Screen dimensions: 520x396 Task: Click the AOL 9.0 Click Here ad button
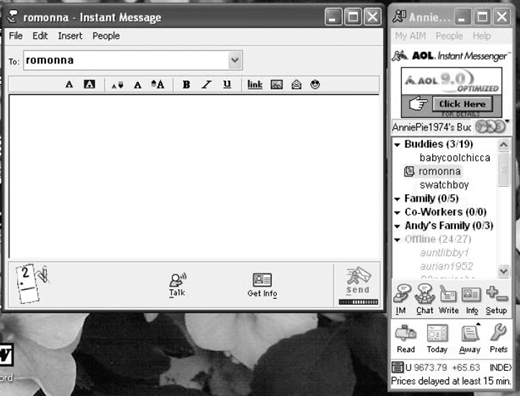462,104
